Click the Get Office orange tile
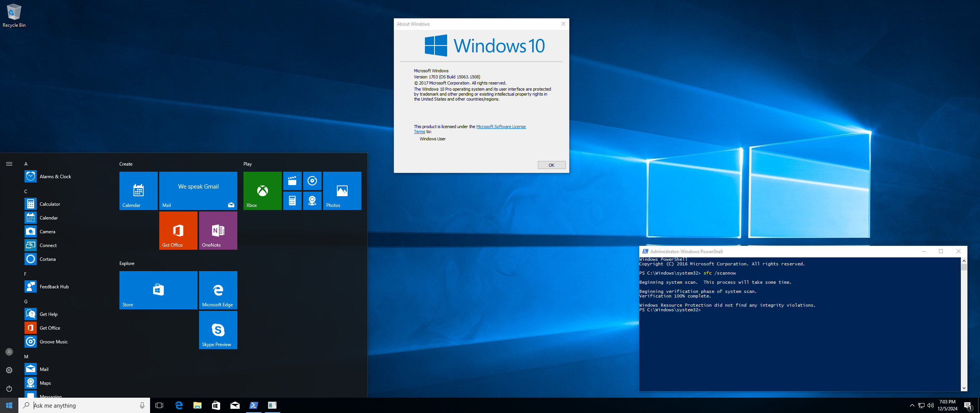This screenshot has width=980, height=413. (x=178, y=231)
